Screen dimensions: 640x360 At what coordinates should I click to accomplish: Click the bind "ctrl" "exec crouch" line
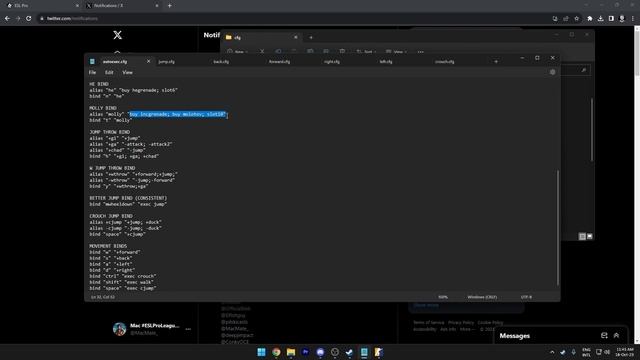(123, 276)
